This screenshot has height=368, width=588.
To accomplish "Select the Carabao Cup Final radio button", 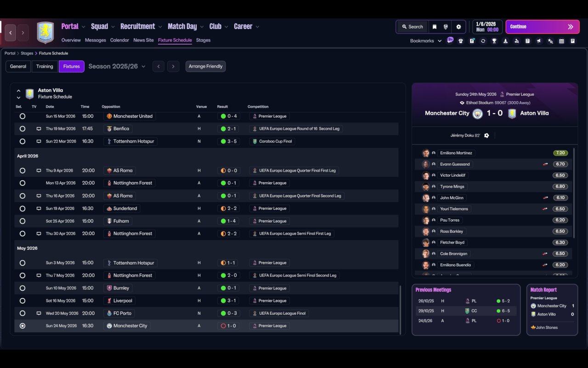I will pyautogui.click(x=23, y=142).
